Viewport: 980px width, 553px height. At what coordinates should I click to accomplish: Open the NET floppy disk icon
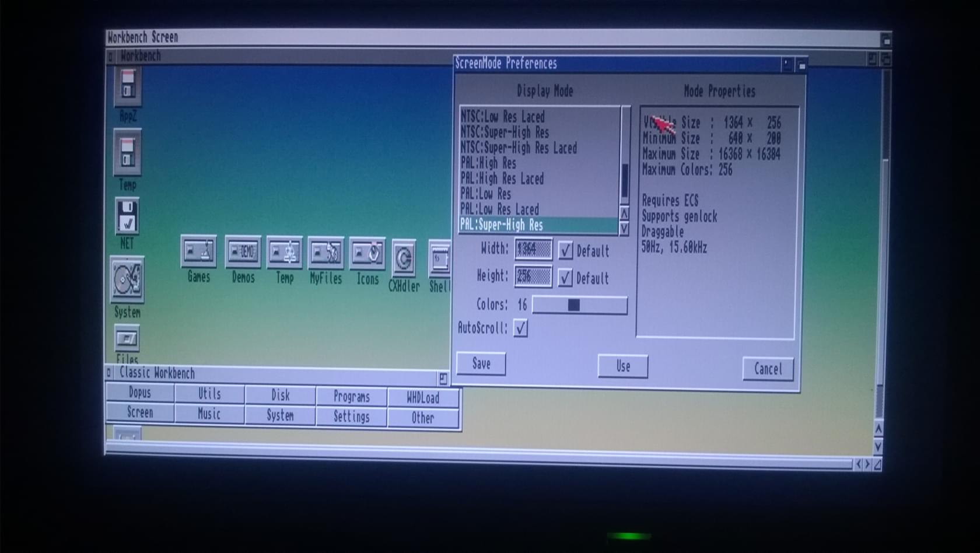[127, 216]
